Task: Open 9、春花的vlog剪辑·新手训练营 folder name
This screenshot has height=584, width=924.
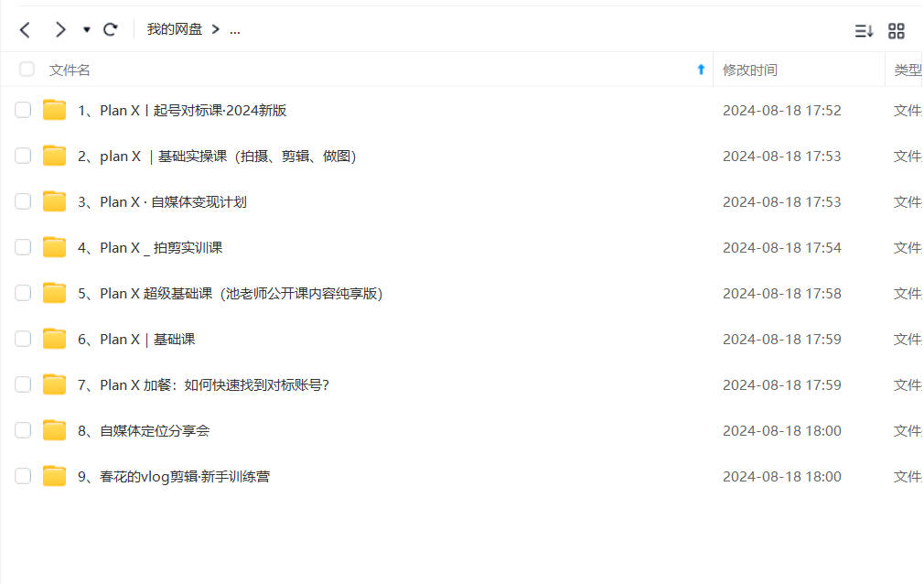Action: click(x=174, y=477)
